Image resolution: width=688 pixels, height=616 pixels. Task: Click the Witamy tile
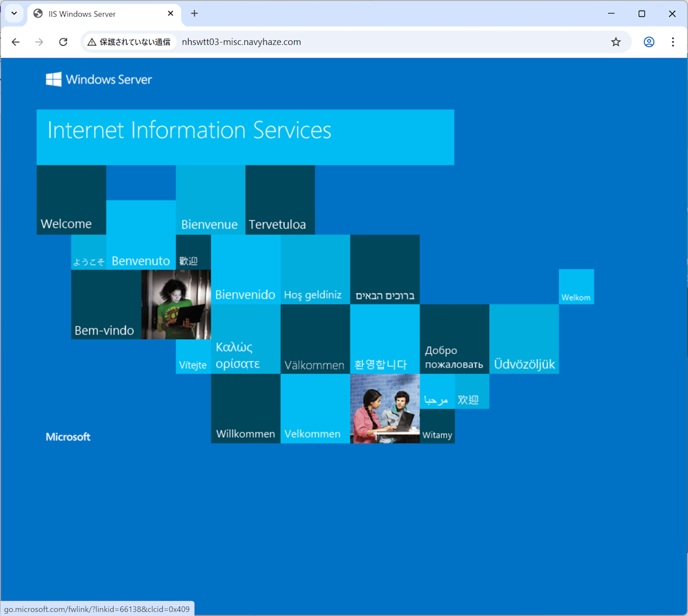pyautogui.click(x=437, y=426)
